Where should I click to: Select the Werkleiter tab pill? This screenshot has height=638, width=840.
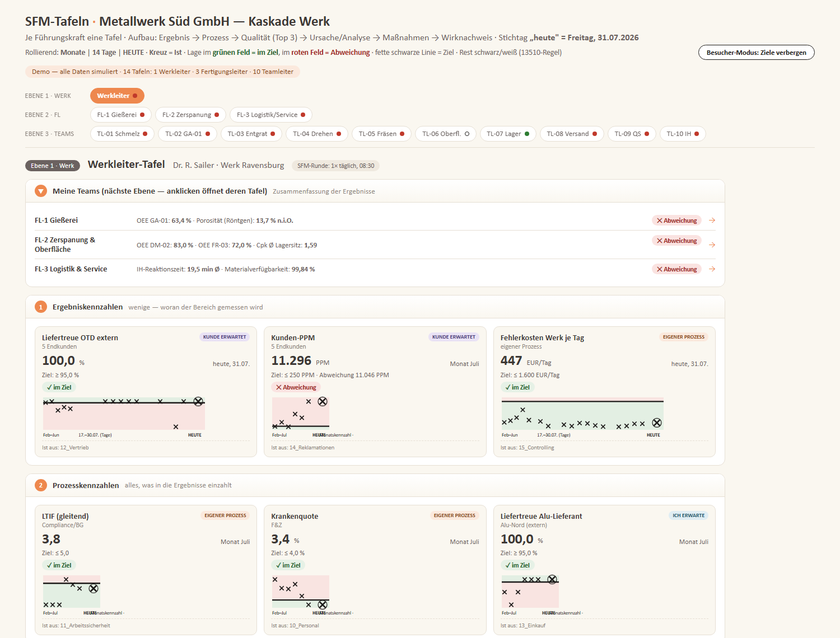coord(117,96)
